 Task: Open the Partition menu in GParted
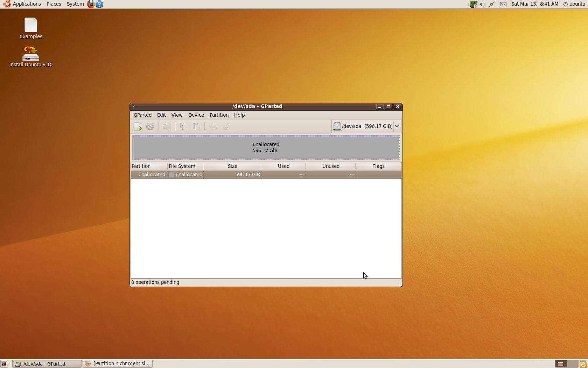(x=219, y=115)
